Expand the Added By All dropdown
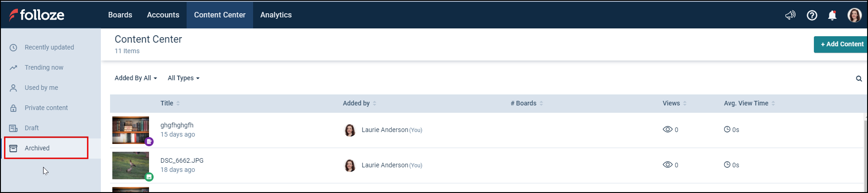 [x=136, y=78]
